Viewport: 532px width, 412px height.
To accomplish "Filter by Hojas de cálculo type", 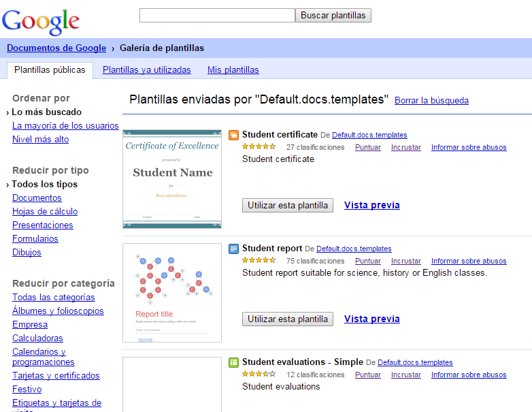I will click(45, 211).
